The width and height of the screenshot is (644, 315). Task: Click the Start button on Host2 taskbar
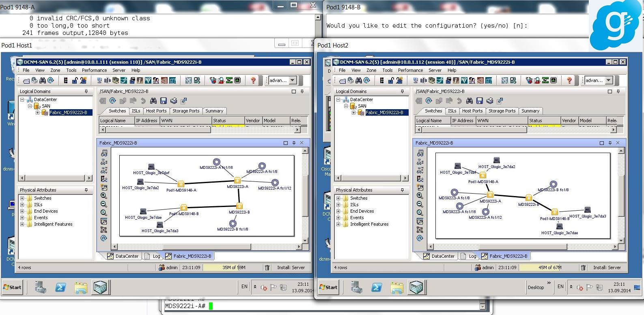point(328,287)
